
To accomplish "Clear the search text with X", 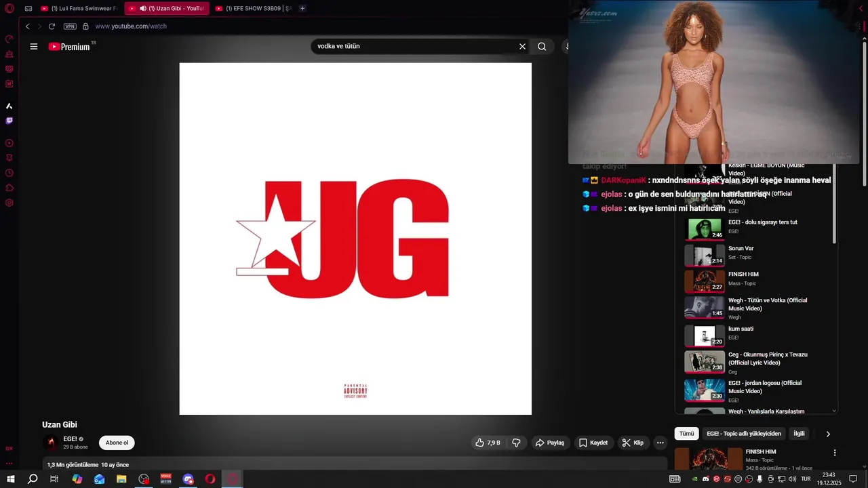I will (522, 47).
